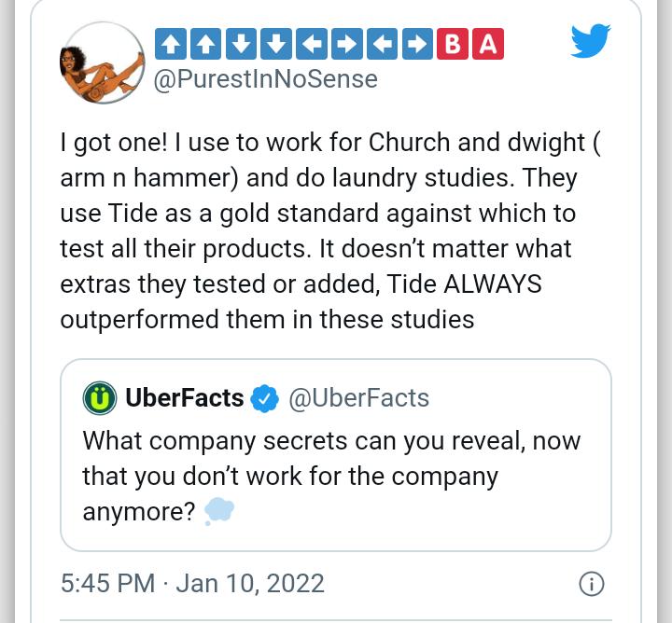Open the UberFacts profile avatar

click(x=100, y=398)
